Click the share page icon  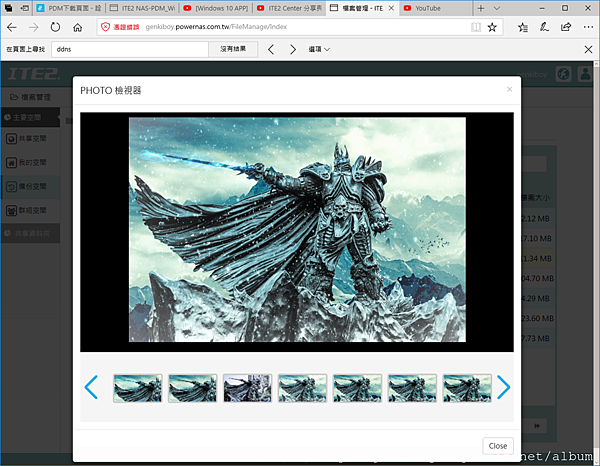[566, 27]
